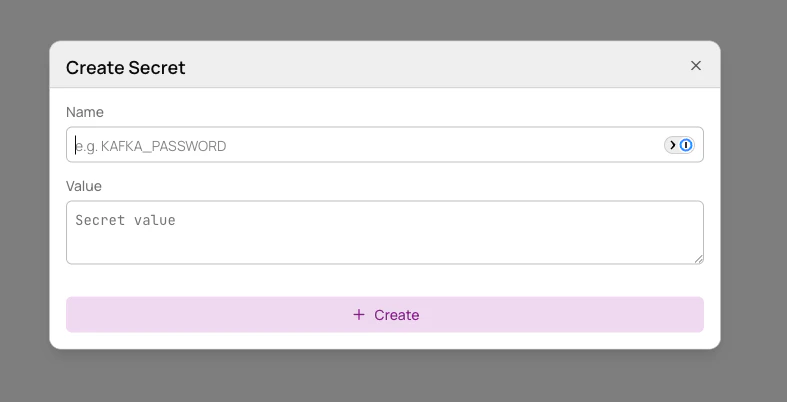This screenshot has width=787, height=402.
Task: Close the Create Secret dialog
Action: tap(695, 66)
